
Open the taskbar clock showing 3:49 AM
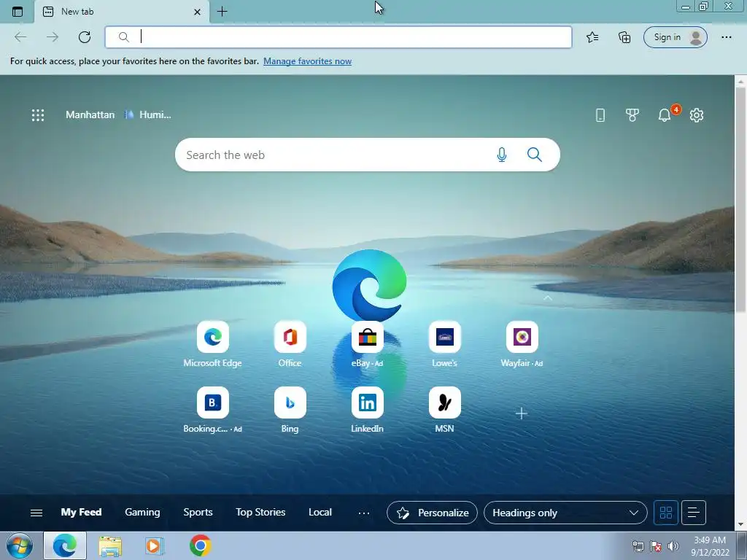(x=710, y=546)
